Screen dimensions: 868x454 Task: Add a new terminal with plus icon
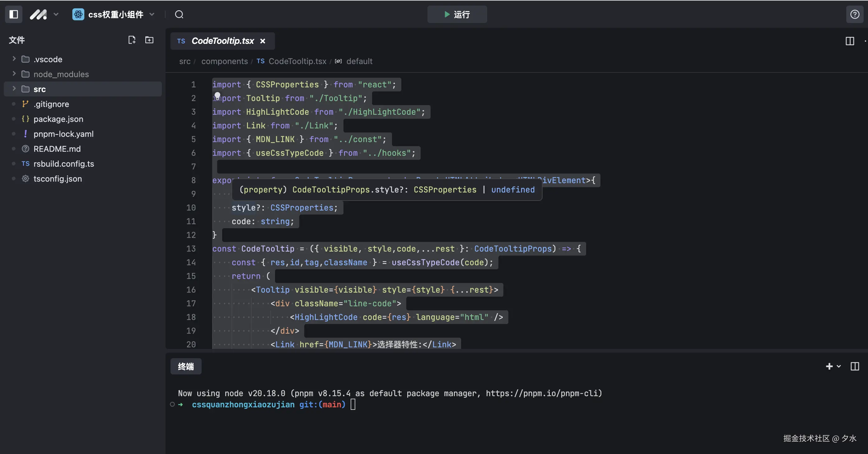click(829, 366)
